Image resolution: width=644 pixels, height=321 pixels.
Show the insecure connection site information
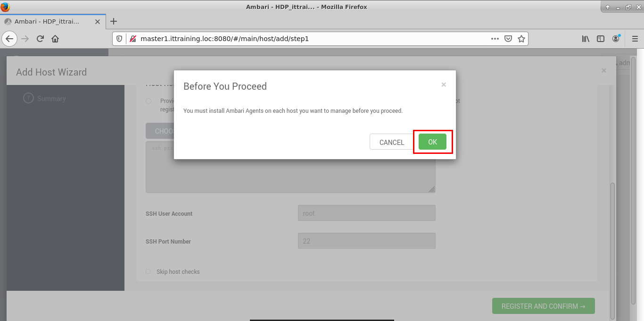pyautogui.click(x=132, y=39)
